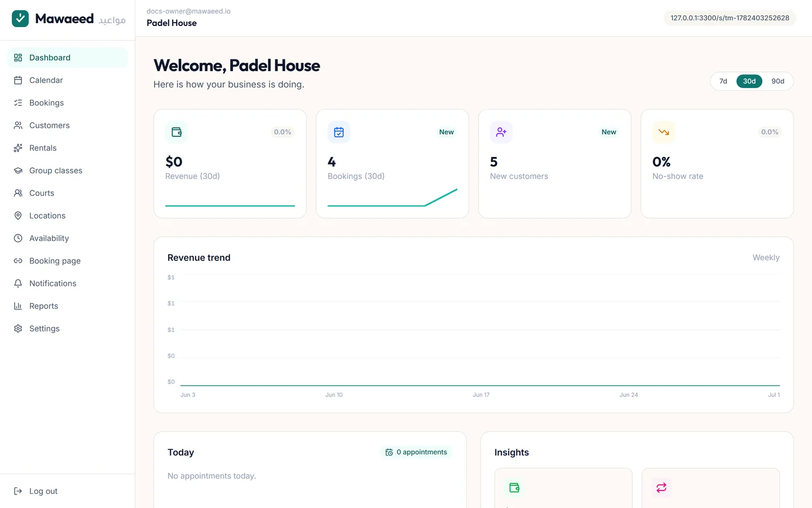
Task: Click the New badge on Bookings card
Action: click(x=447, y=132)
